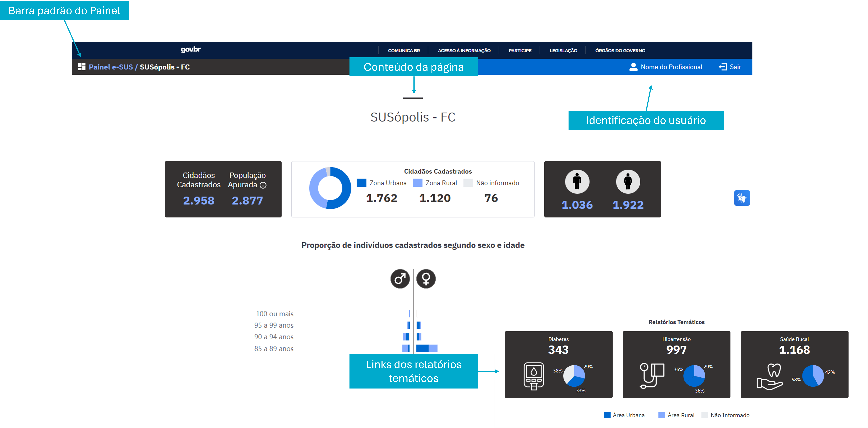Image resolution: width=868 pixels, height=428 pixels.
Task: Click Área Rural legend swatch at bottom
Action: click(662, 415)
